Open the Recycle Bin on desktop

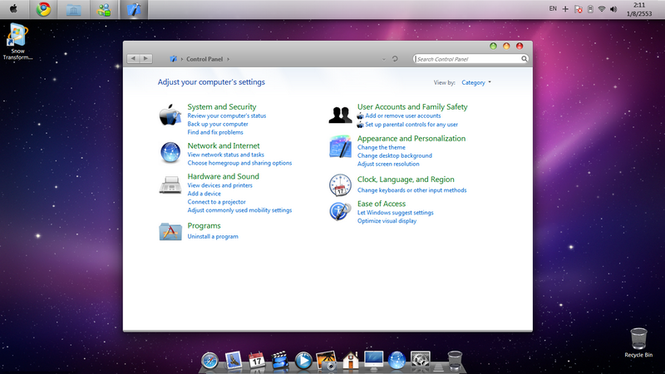point(638,343)
